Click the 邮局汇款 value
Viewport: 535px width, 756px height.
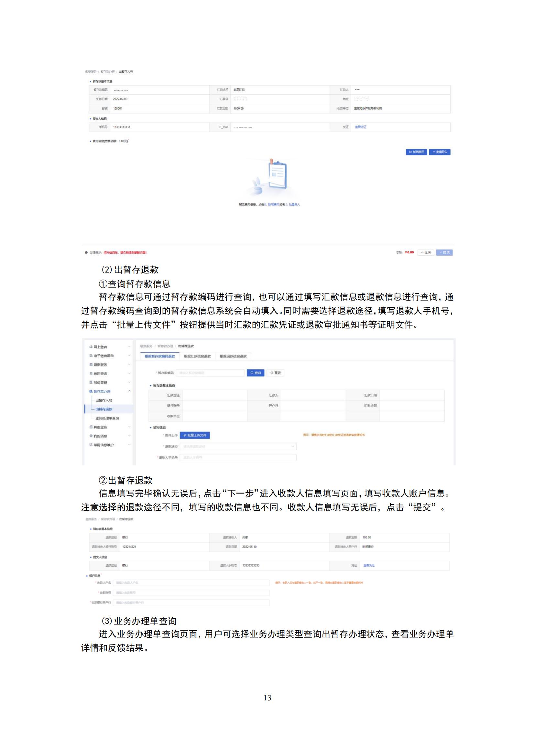239,90
